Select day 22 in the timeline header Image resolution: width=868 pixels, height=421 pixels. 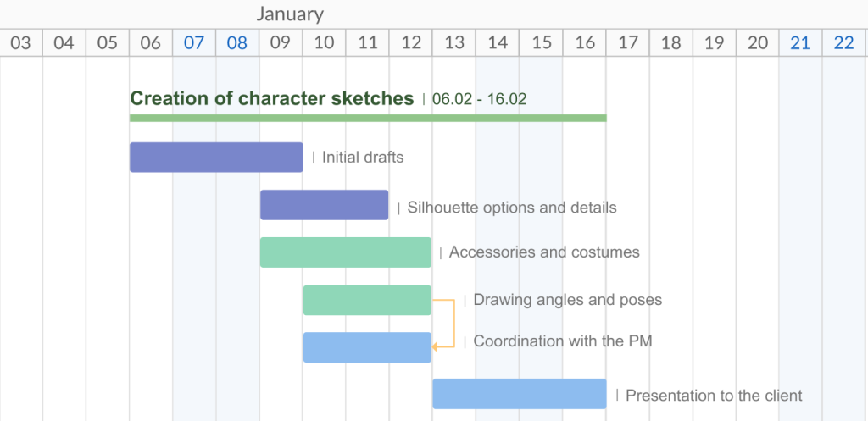[843, 43]
